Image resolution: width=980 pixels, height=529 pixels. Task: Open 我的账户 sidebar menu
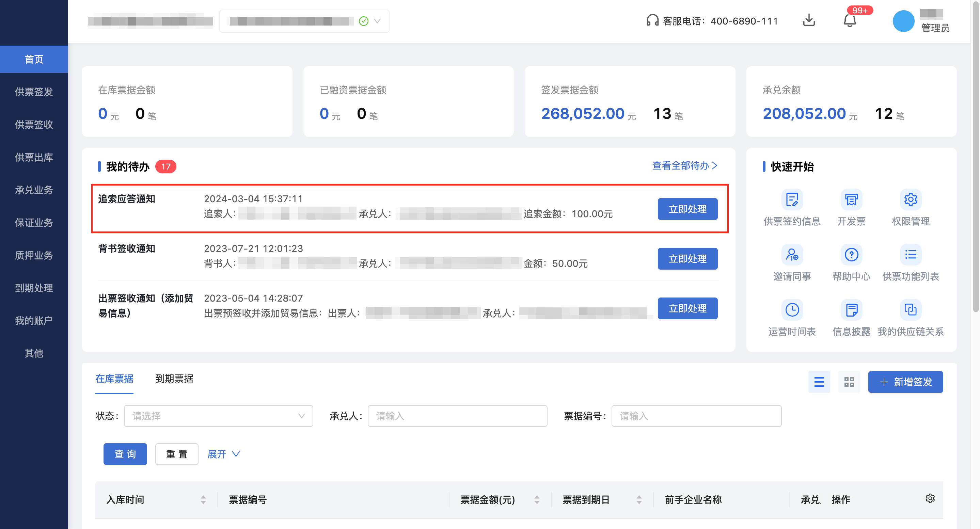[x=34, y=321]
